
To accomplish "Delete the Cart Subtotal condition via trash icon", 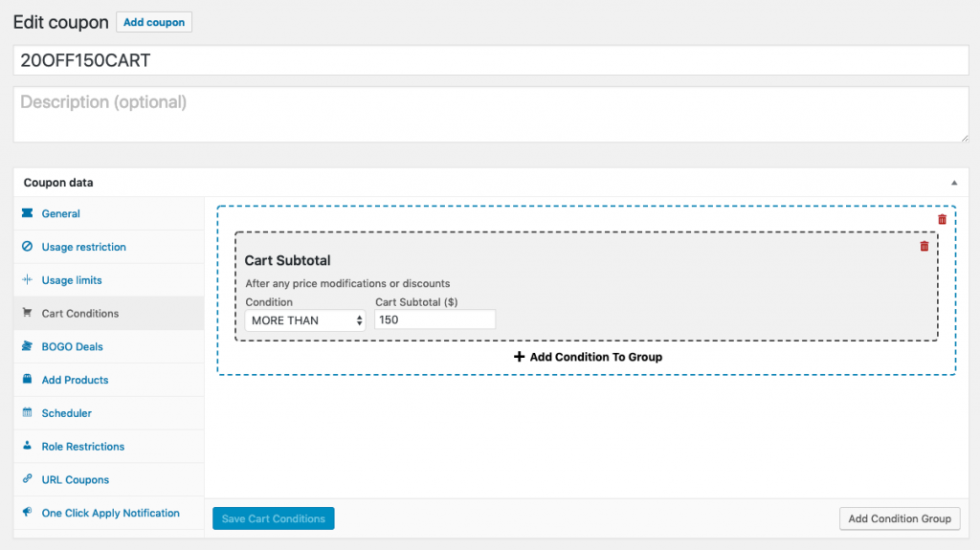I will [x=924, y=247].
